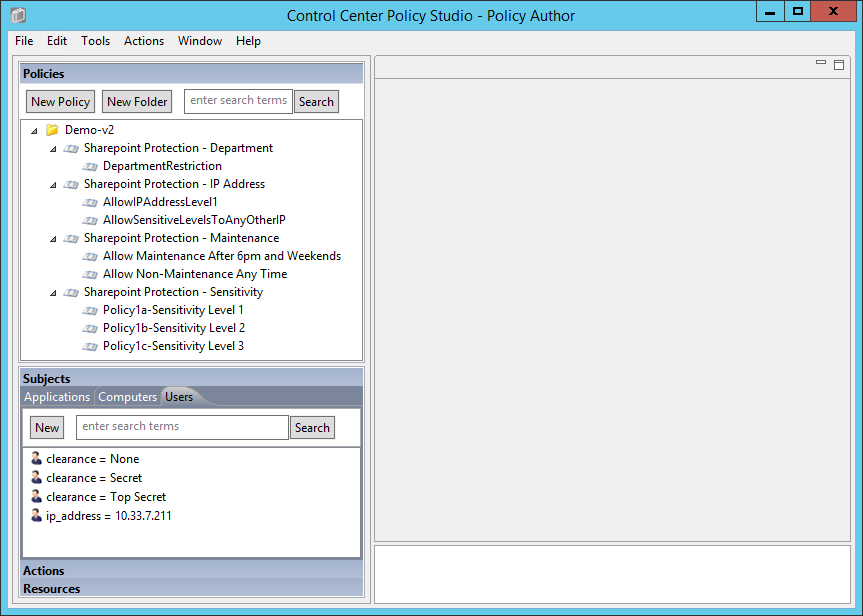Screen dimensions: 863x616
Task: Collapse Sharepoint Protection - Sensitivity node
Action: point(53,293)
